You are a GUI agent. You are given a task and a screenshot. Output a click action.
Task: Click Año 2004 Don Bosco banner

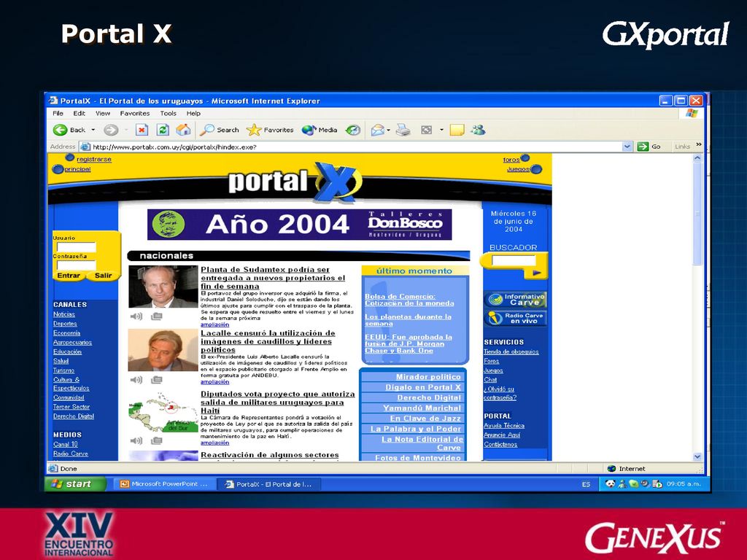click(x=300, y=225)
